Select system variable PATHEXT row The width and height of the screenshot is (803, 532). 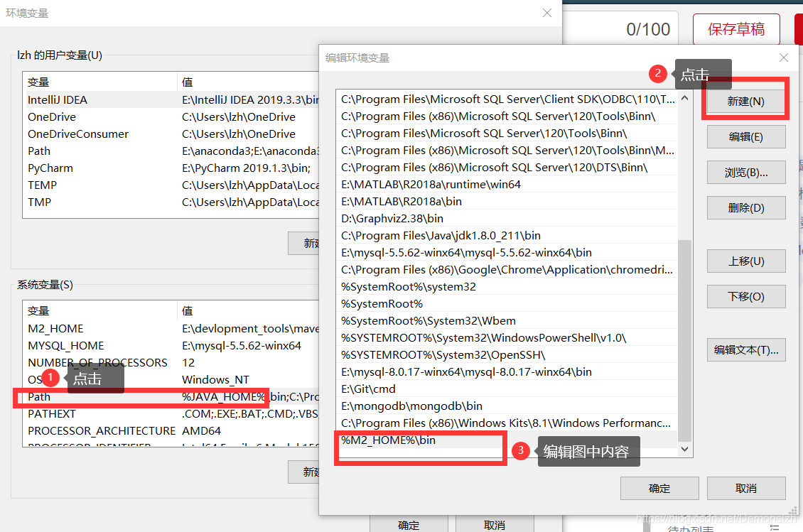click(x=171, y=413)
